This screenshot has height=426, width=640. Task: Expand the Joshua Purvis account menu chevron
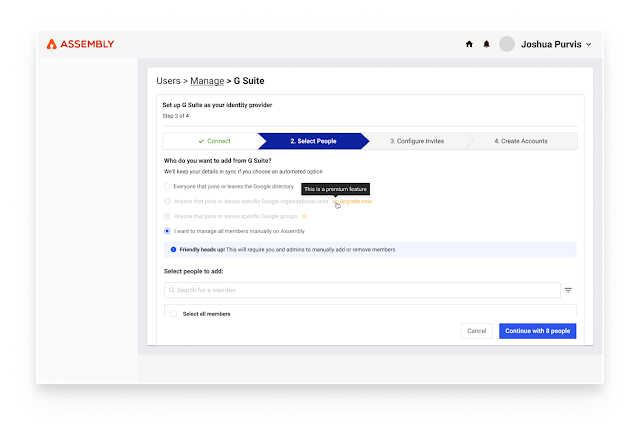(589, 44)
